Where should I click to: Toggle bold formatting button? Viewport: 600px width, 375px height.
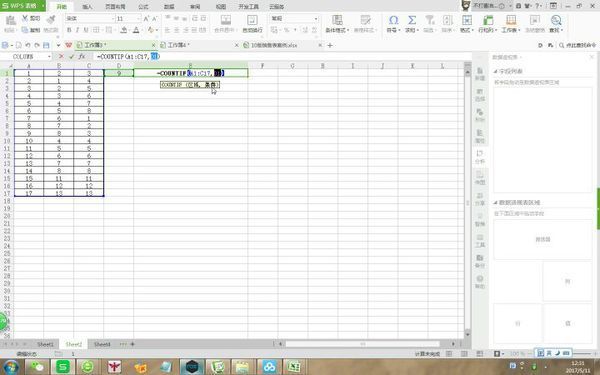(x=69, y=30)
